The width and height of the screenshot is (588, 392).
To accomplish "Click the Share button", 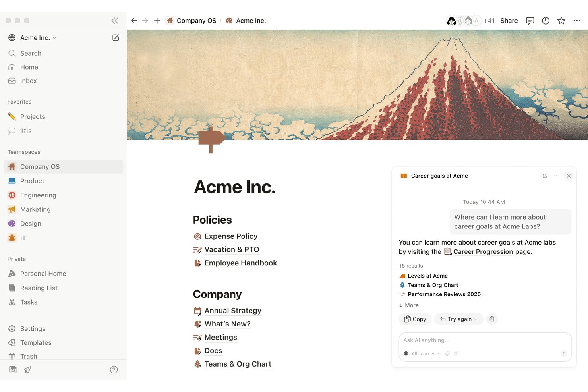I will click(509, 21).
